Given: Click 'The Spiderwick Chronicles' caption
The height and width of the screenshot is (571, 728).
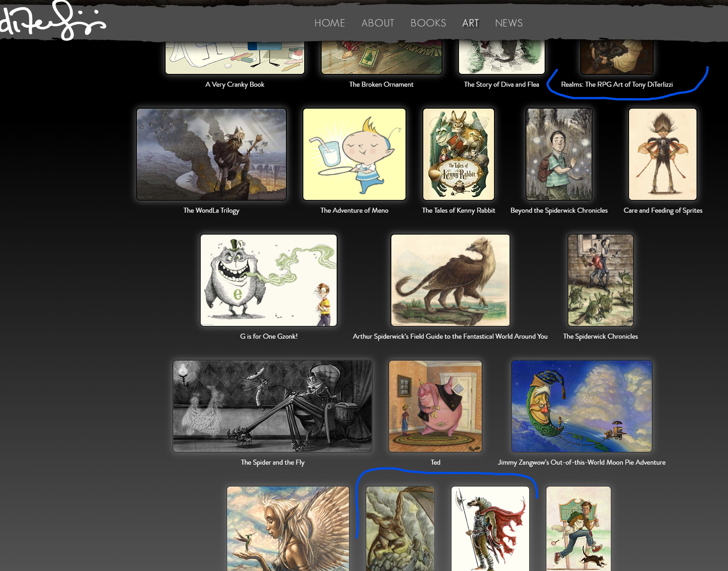Looking at the screenshot, I should (x=600, y=336).
